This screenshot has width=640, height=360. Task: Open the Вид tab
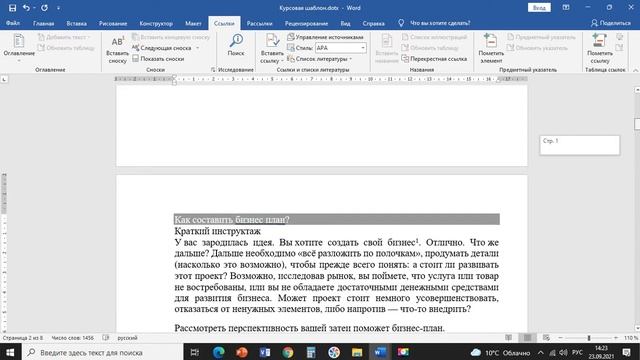click(x=345, y=23)
